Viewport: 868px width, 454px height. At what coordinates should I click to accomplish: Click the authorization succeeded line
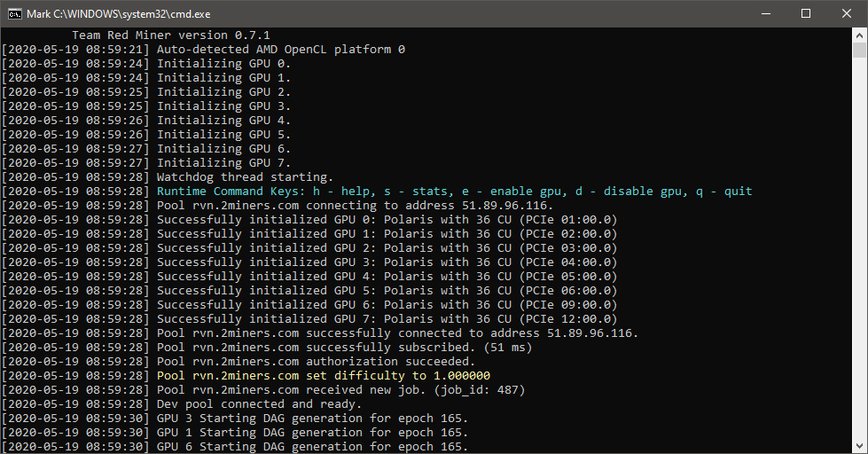239,362
